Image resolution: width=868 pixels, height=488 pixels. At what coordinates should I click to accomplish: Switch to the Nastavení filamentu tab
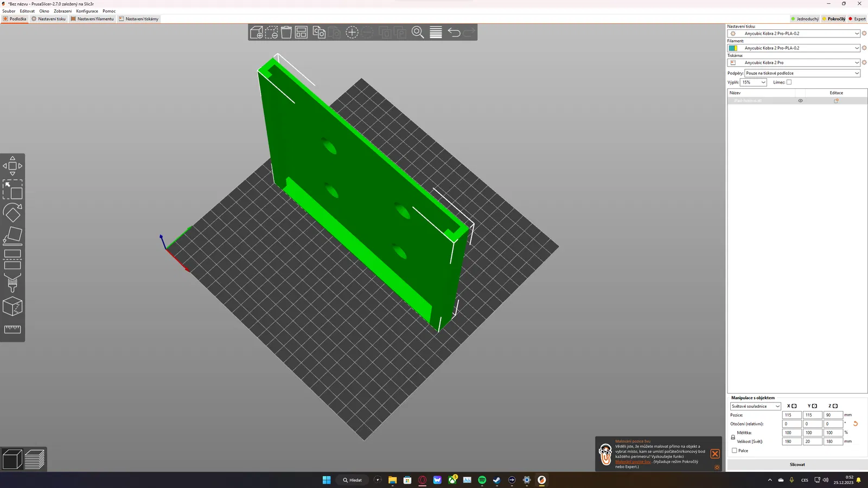[92, 19]
